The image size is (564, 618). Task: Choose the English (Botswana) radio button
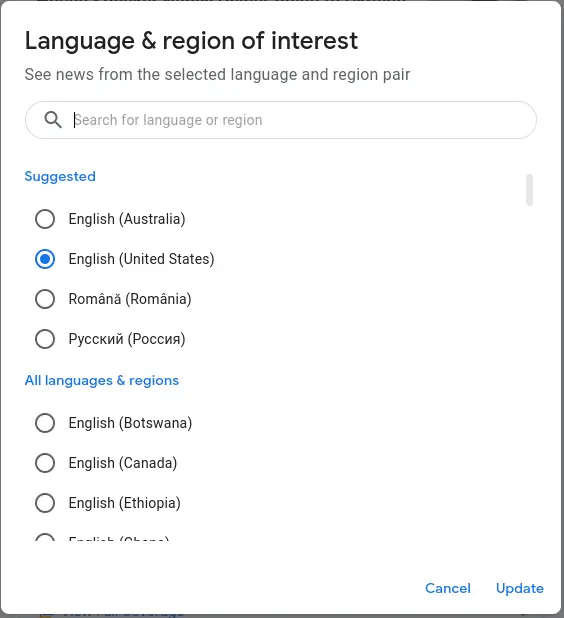(45, 423)
